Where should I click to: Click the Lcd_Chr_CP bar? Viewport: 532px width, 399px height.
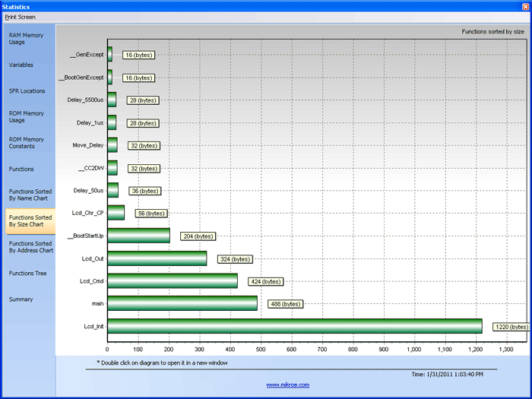point(116,213)
